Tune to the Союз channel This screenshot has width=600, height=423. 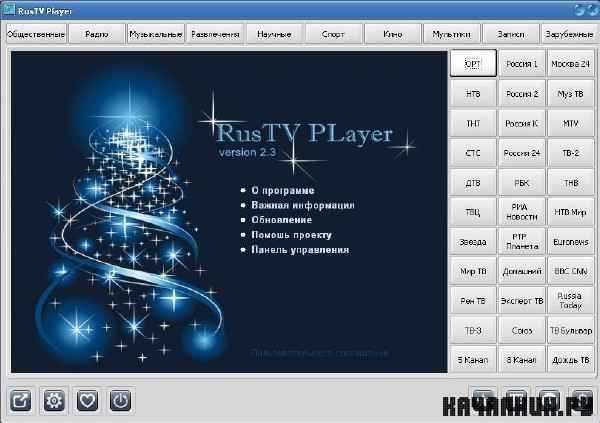[522, 330]
